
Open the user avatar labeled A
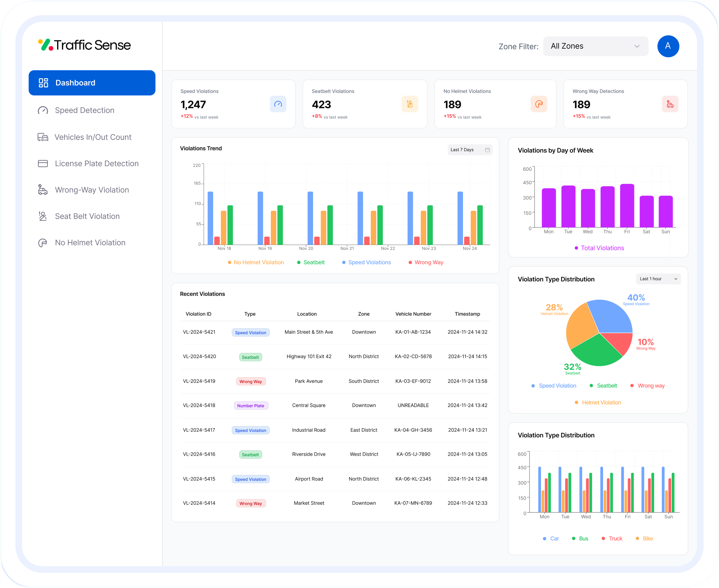pyautogui.click(x=667, y=46)
